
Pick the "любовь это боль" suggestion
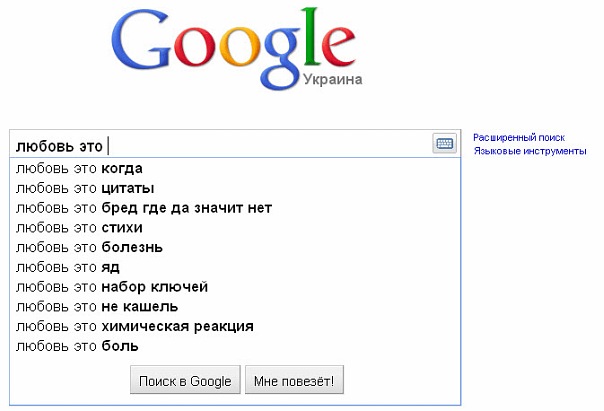76,346
